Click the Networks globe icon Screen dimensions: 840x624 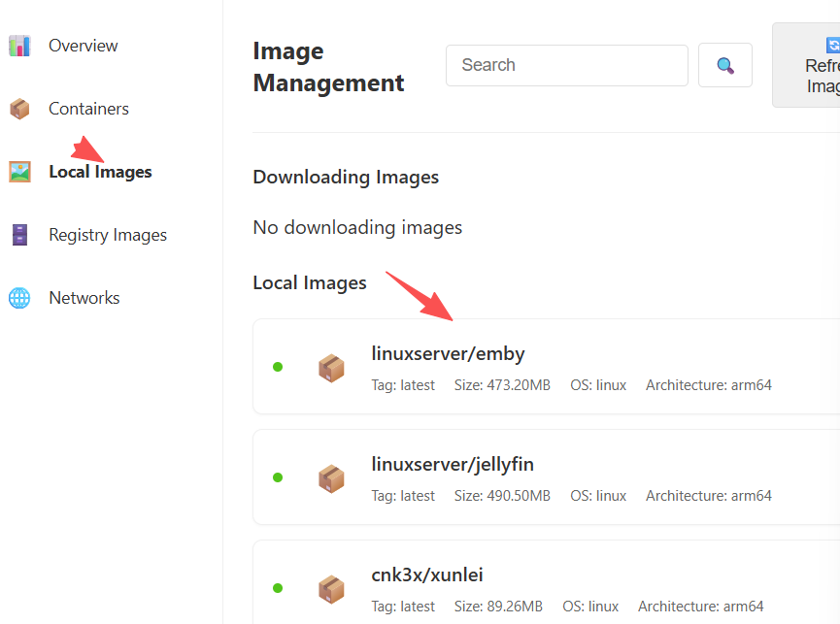(19, 298)
